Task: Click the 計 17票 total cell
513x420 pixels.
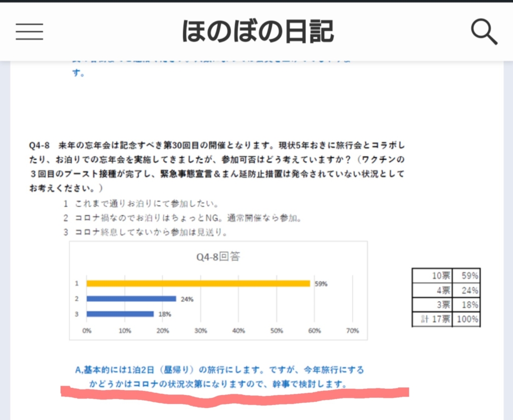Action: click(x=432, y=319)
